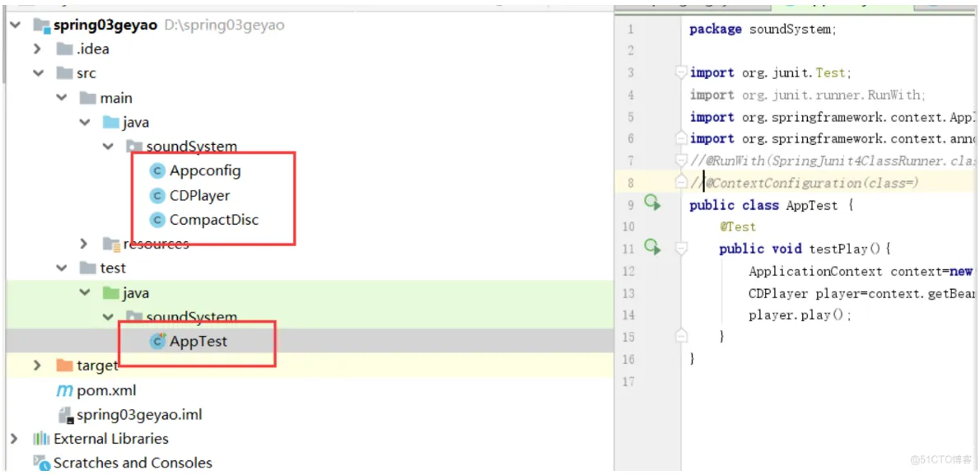Select CDPlayer in project tree
The height and width of the screenshot is (475, 980).
click(x=200, y=196)
